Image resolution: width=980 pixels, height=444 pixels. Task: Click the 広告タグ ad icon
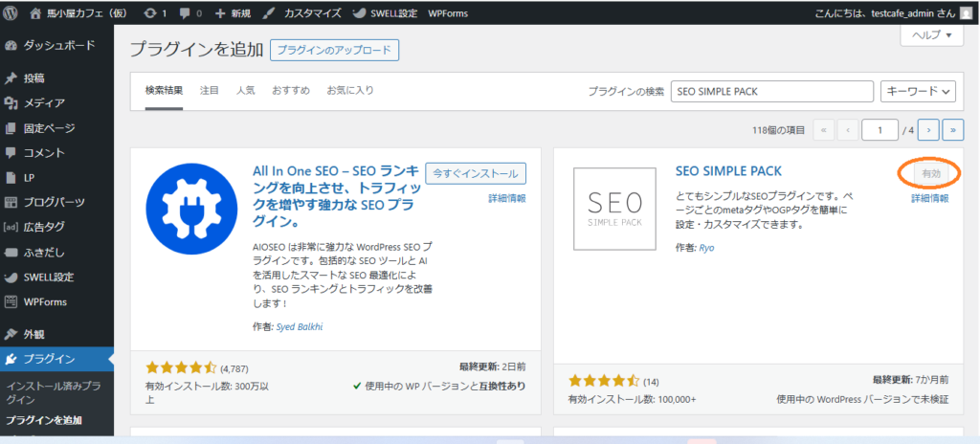[x=11, y=227]
